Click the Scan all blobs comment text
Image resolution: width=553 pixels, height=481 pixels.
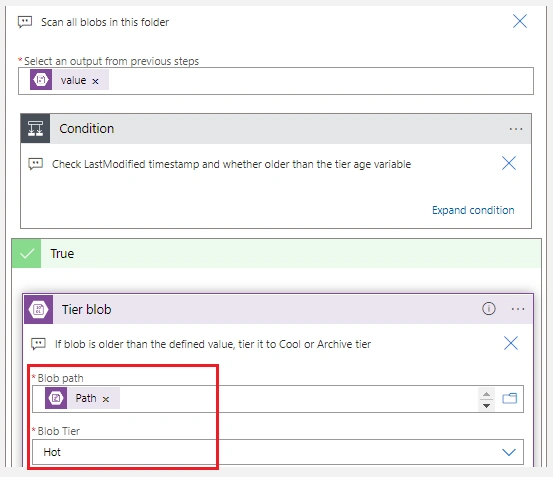[105, 22]
